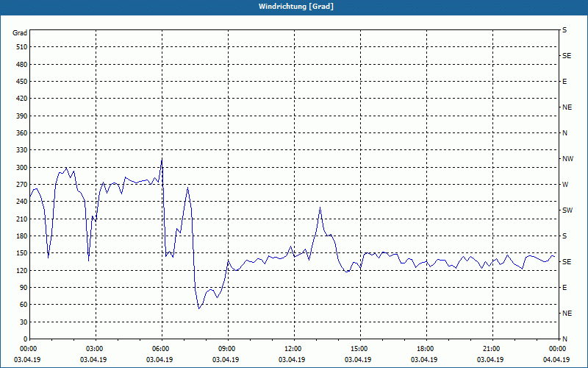Pick the 360 degree axis label
Viewport: 588px width, 368px height.
click(x=22, y=133)
